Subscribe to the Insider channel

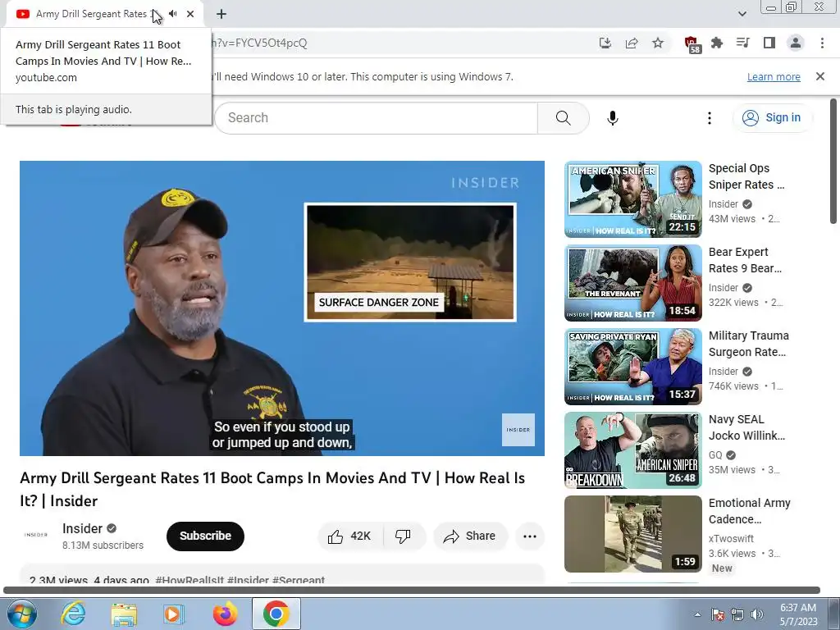click(205, 536)
